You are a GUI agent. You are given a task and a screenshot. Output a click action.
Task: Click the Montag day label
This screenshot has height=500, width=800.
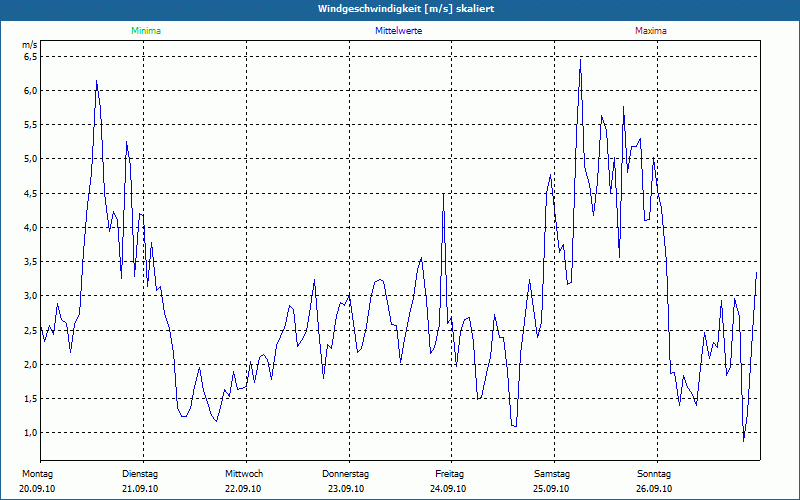point(37,474)
